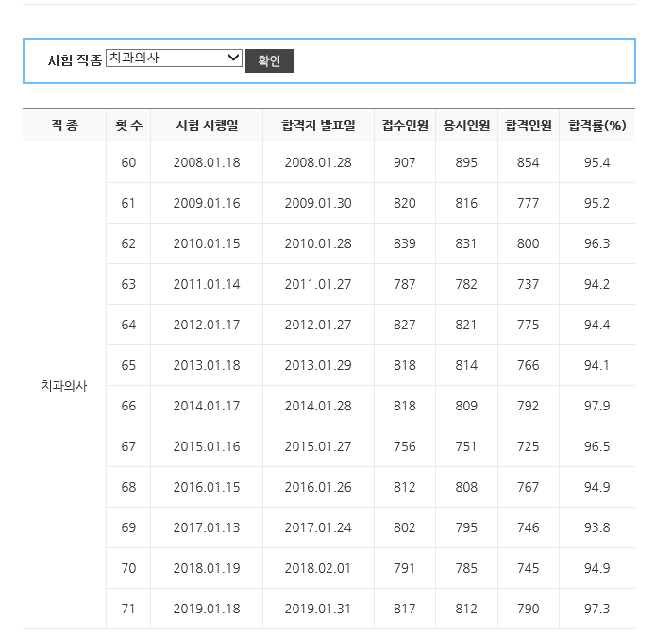Screen dimensions: 672x635
Task: Click the 치과의사 cell in the table
Action: (x=64, y=386)
